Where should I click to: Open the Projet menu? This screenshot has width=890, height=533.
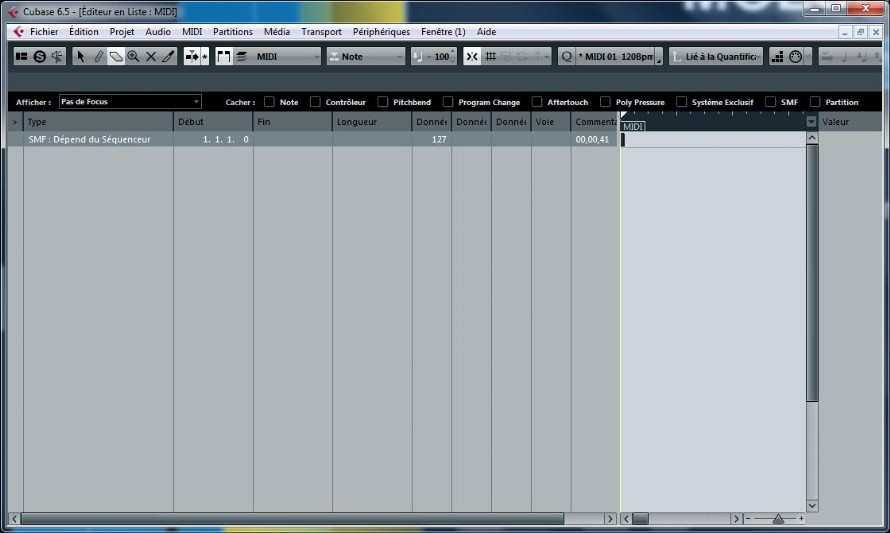click(x=121, y=32)
